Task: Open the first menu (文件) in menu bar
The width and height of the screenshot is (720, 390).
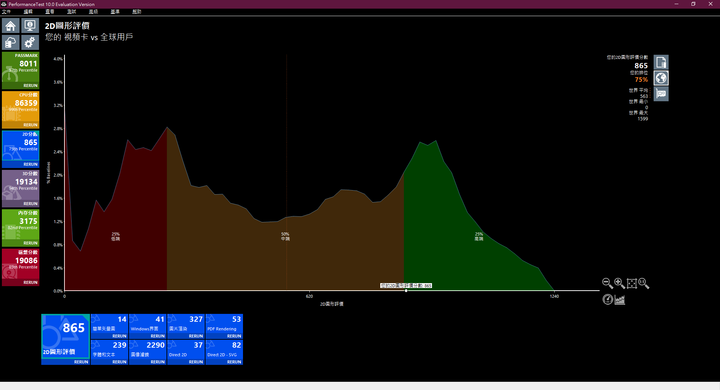Action: (6, 11)
